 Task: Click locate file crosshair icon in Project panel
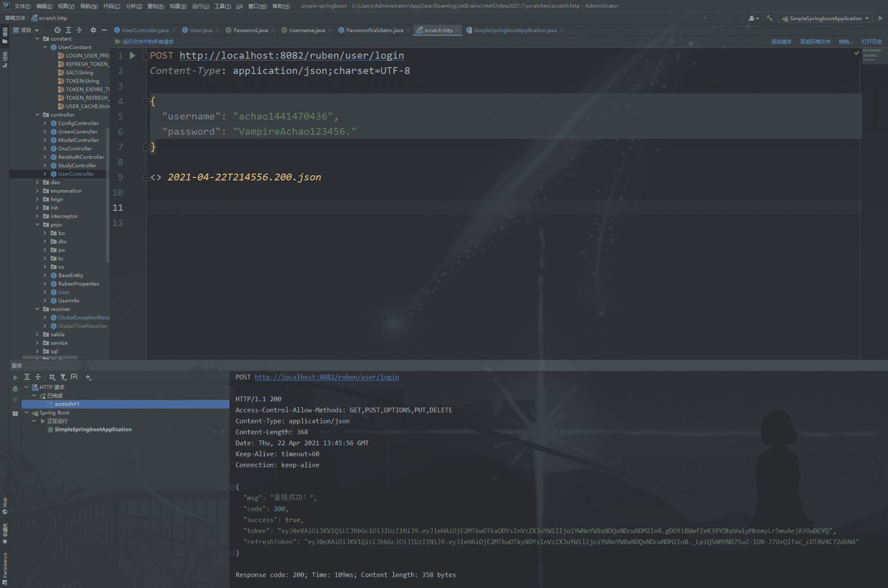point(57,30)
